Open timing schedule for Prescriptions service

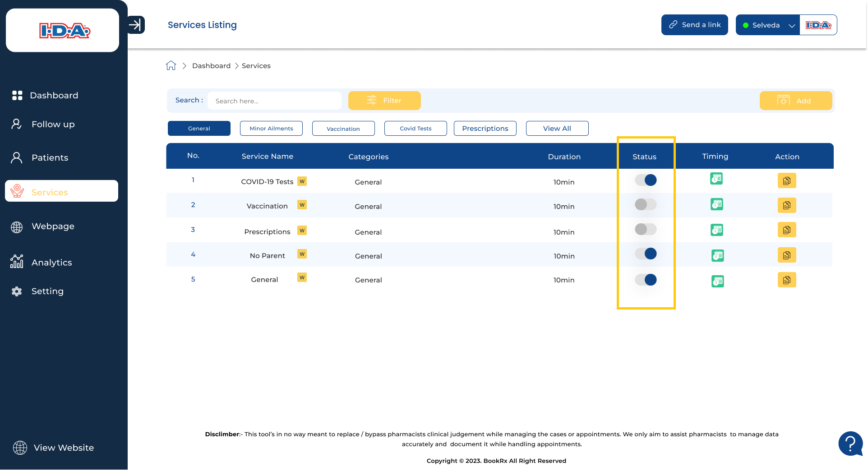(x=716, y=230)
